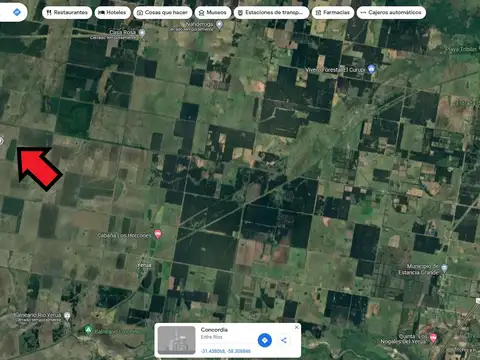Viewport: 480px width, 360px height.
Task: Select the Museos filter chip
Action: coord(213,13)
